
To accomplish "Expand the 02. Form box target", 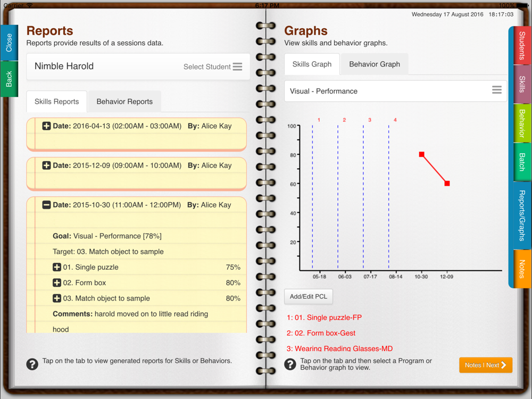I will click(x=57, y=282).
